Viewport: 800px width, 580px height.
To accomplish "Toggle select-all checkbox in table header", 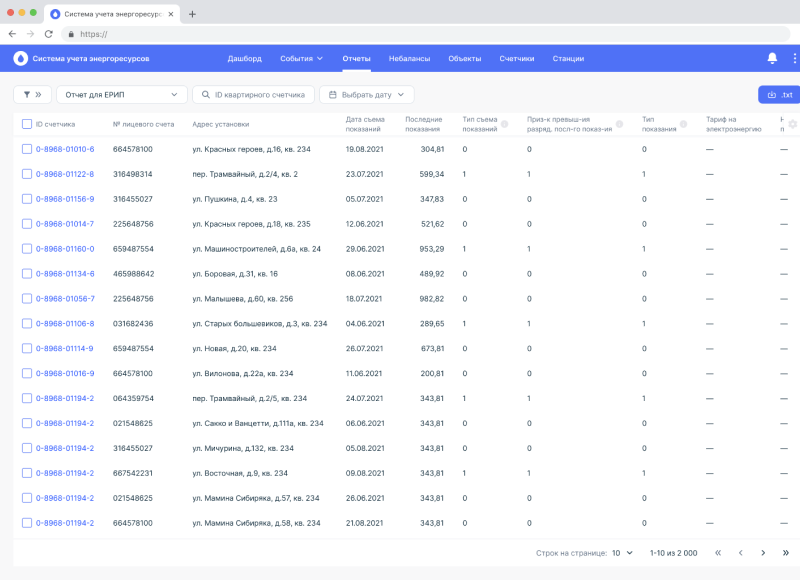I will (27, 124).
